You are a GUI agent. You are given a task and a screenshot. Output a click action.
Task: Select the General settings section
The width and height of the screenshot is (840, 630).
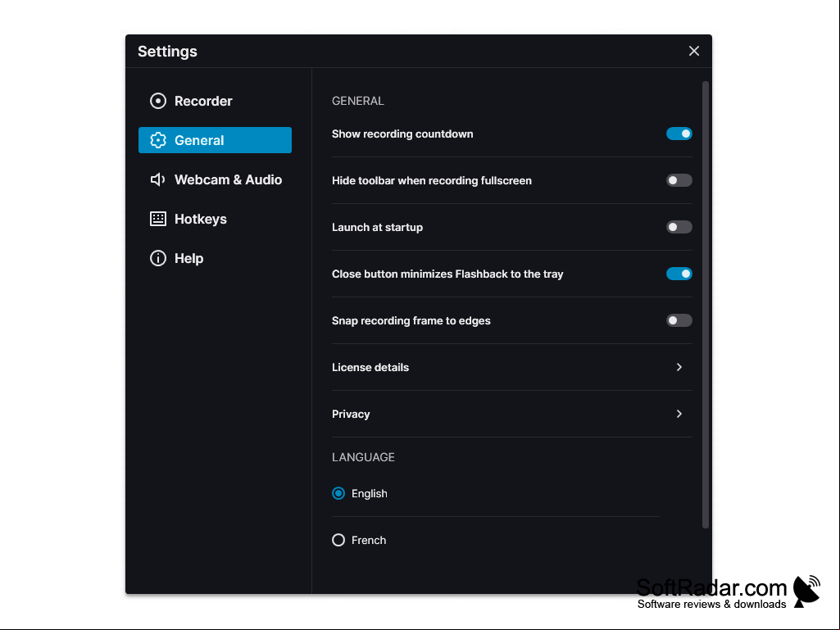coord(215,140)
